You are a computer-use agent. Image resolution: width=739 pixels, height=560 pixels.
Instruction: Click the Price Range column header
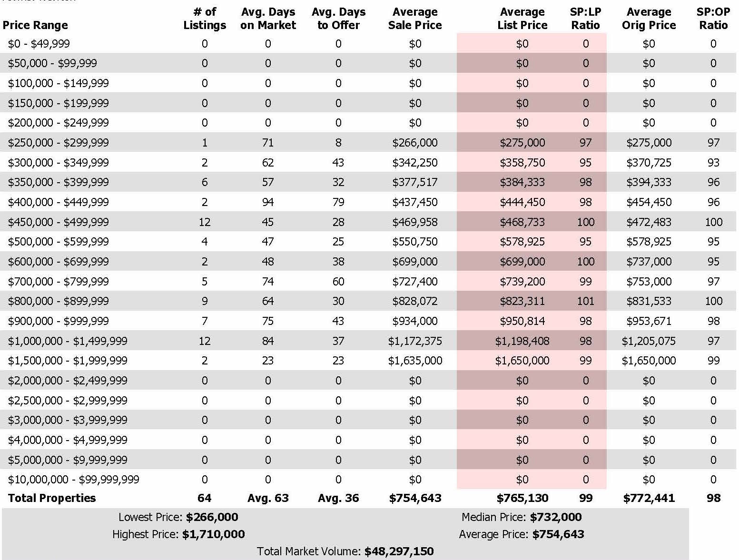pos(35,25)
